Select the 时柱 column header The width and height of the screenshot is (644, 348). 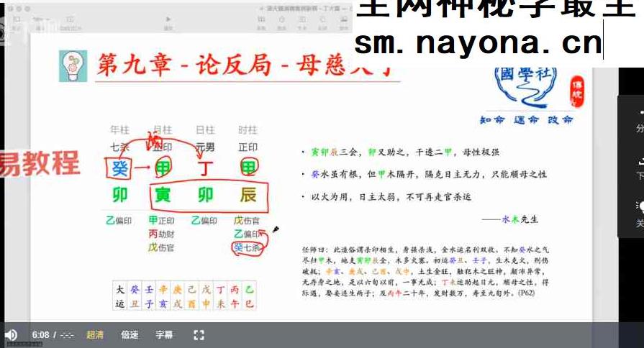pos(248,130)
